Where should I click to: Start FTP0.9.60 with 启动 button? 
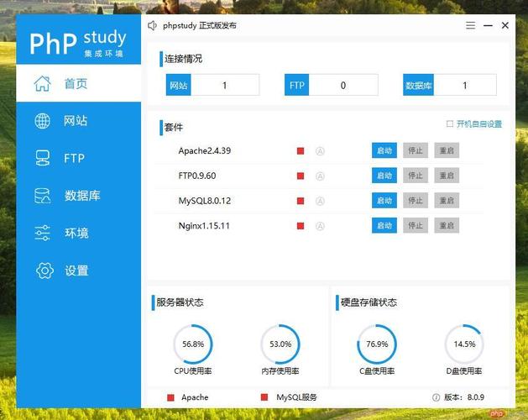[x=384, y=176]
